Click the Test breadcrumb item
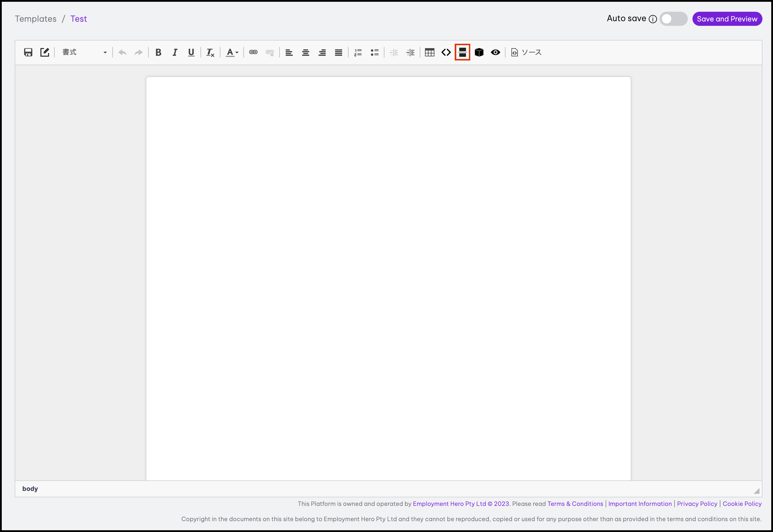Screen dimensions: 773x532 coord(78,19)
